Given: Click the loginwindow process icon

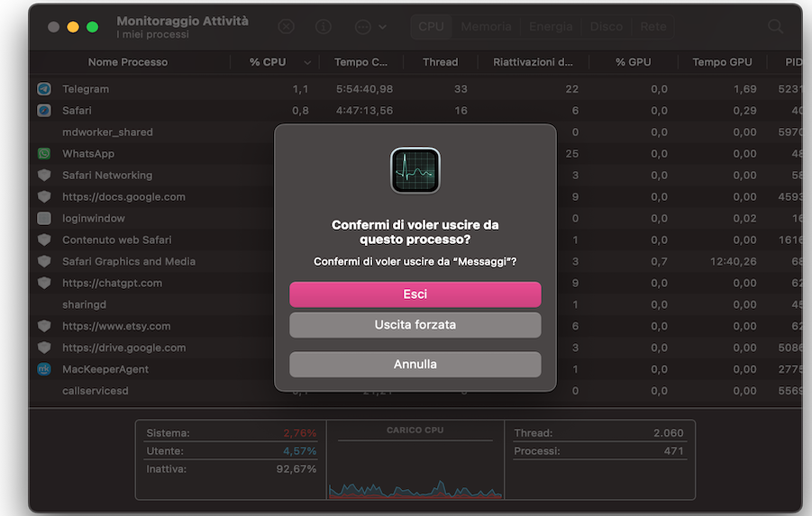Looking at the screenshot, I should (x=44, y=219).
